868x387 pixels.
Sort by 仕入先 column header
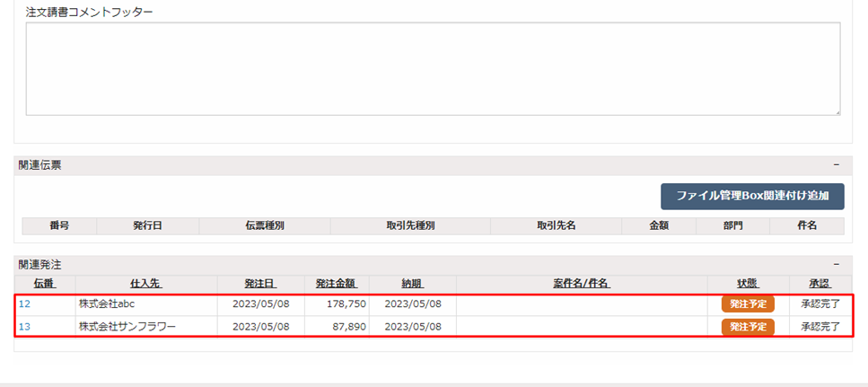[x=145, y=284]
